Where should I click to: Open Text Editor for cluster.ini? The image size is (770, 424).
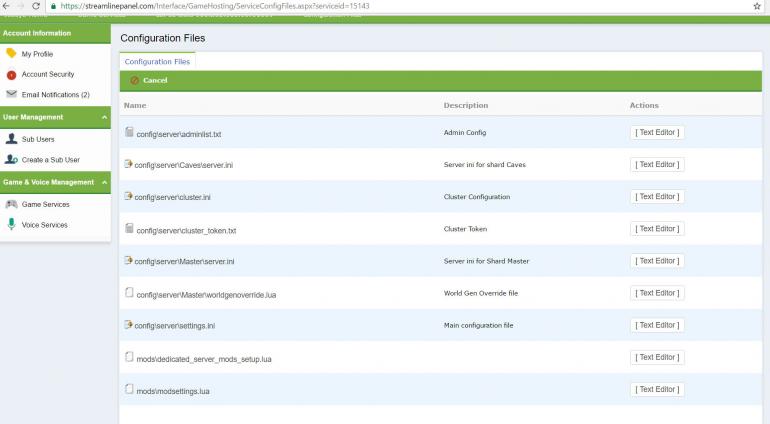coord(657,197)
